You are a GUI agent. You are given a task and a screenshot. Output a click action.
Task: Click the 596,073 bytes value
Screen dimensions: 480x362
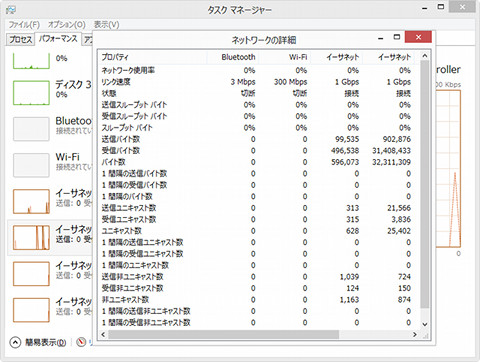click(x=345, y=162)
